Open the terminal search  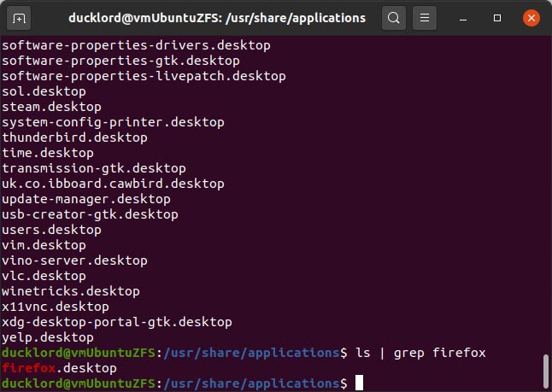pyautogui.click(x=394, y=18)
